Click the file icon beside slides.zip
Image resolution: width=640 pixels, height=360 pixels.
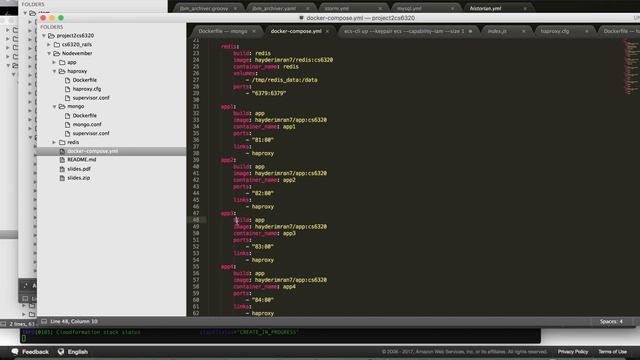[62, 178]
